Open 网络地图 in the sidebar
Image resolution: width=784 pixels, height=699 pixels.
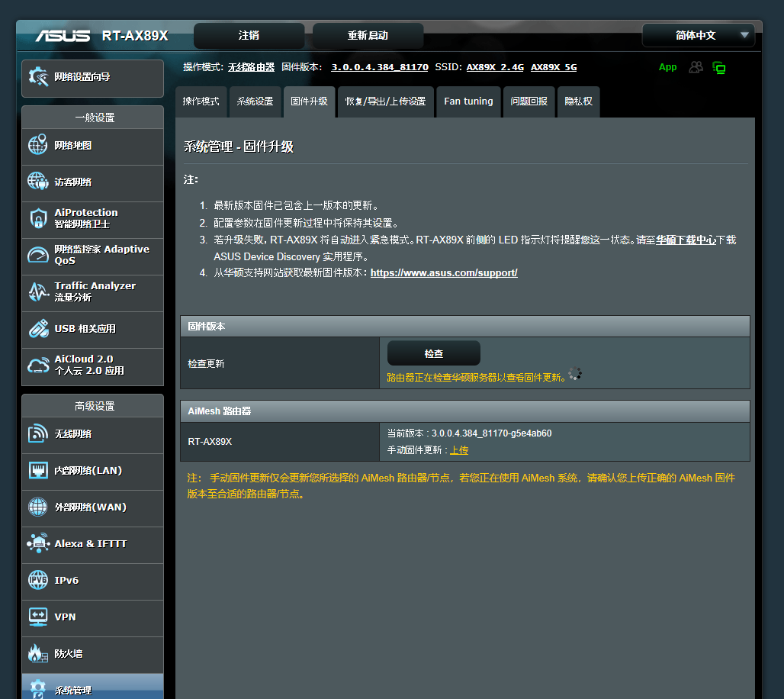92,146
